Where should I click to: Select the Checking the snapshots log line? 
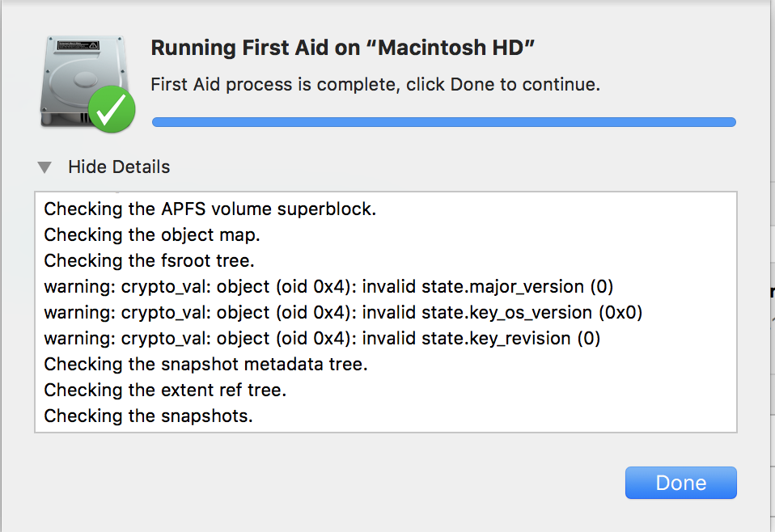click(x=148, y=416)
